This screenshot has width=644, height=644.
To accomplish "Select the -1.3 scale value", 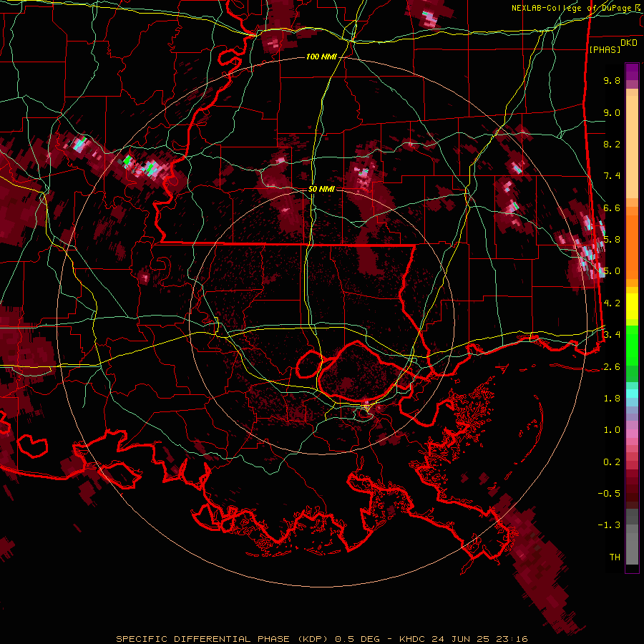I will pyautogui.click(x=609, y=525).
